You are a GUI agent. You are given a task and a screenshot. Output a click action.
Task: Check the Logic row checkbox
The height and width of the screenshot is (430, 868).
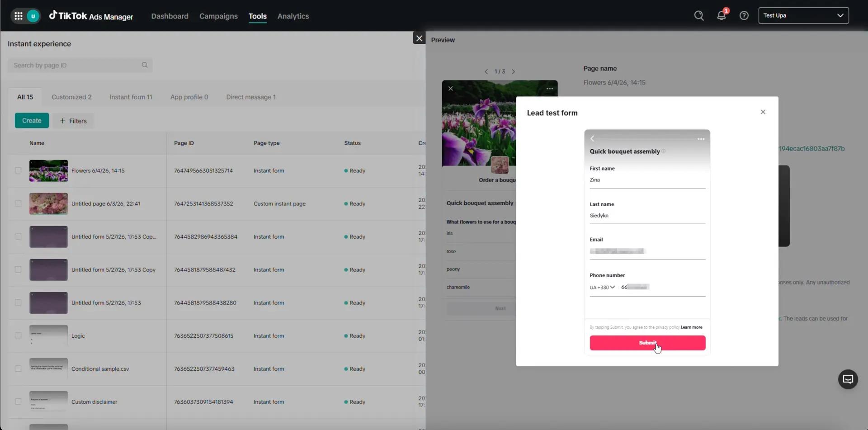click(x=18, y=335)
